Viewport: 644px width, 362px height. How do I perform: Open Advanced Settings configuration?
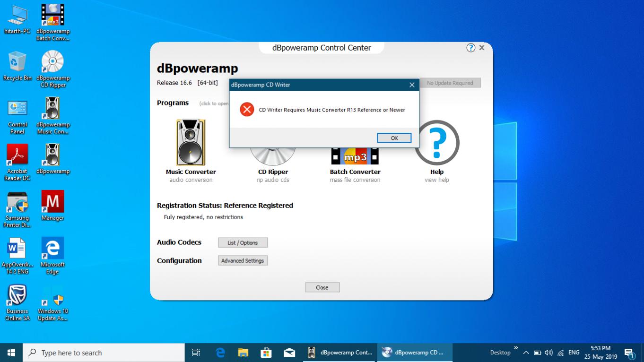243,260
